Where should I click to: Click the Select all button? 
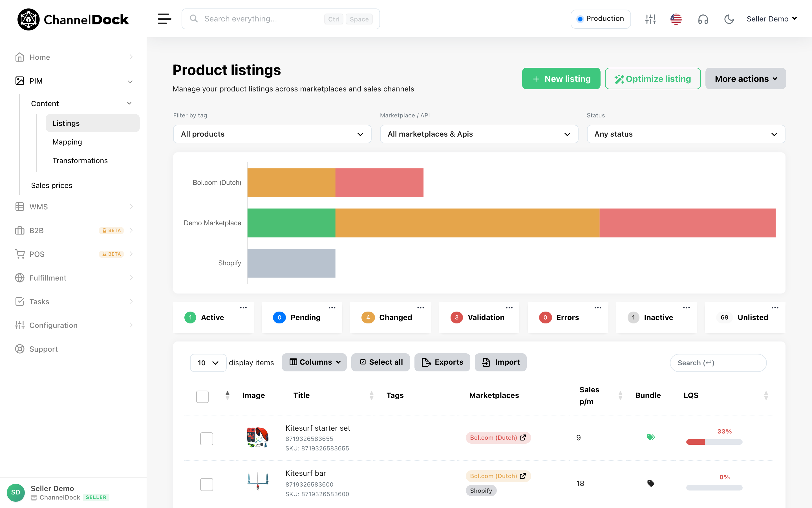381,362
